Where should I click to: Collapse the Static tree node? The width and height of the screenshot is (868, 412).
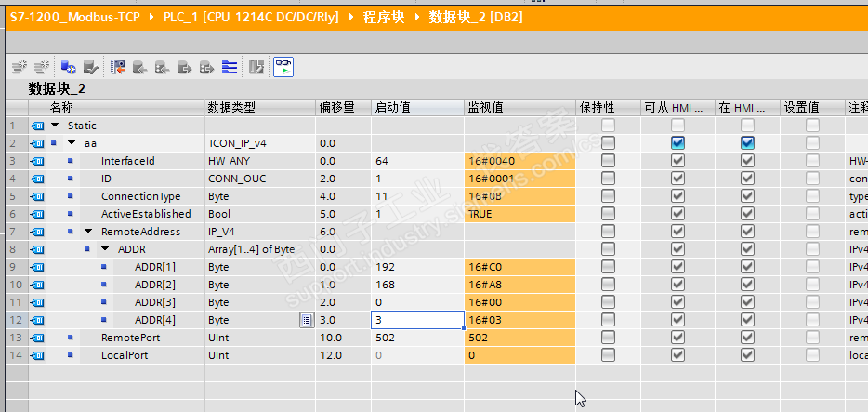coord(54,126)
